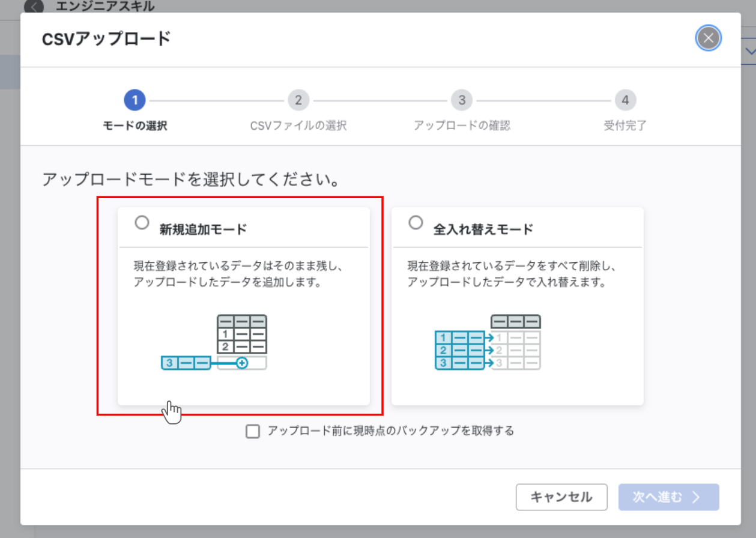Click the step 2 circle icon

pyautogui.click(x=298, y=100)
